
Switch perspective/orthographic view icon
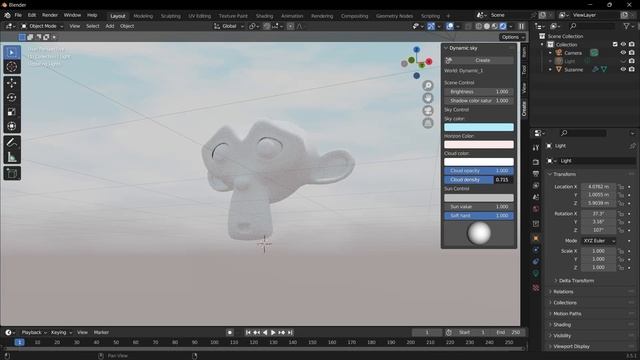(428, 123)
